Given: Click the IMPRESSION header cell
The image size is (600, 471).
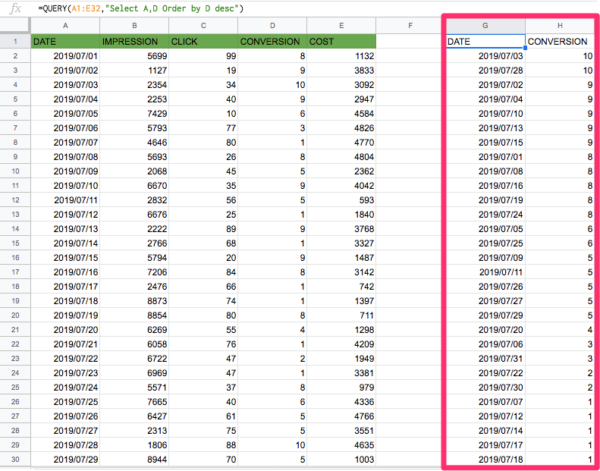Looking at the screenshot, I should pyautogui.click(x=134, y=41).
